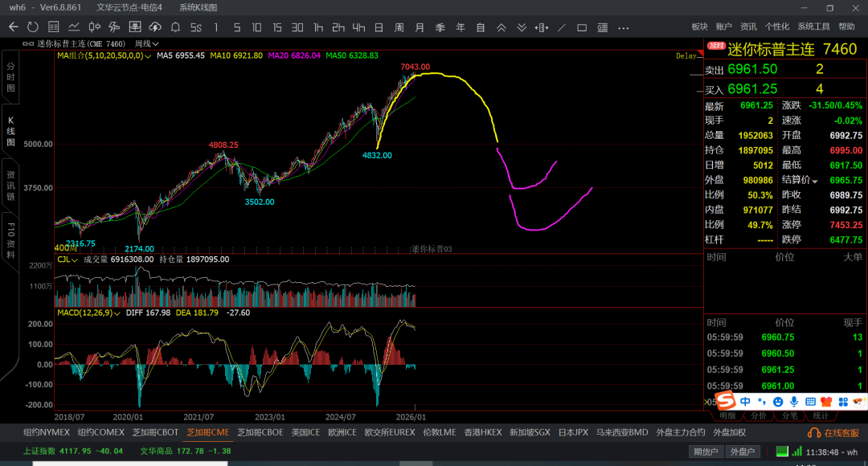Select the 香港HKEX exchange tab

pyautogui.click(x=483, y=433)
